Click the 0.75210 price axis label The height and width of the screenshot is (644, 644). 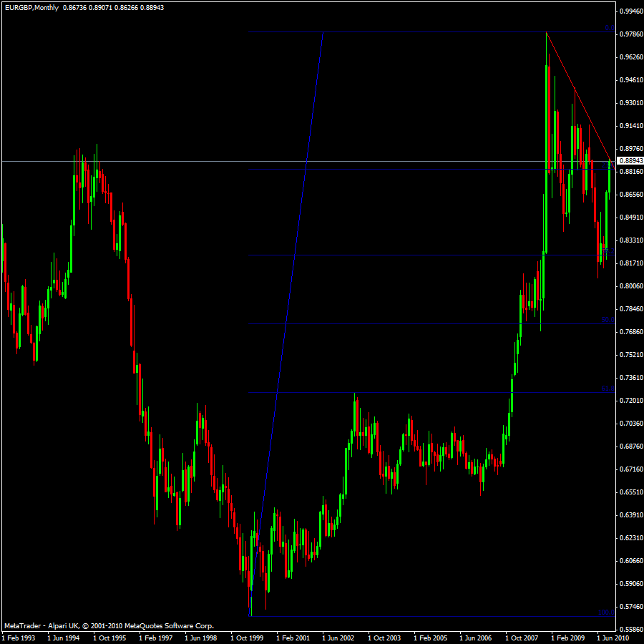pyautogui.click(x=631, y=354)
